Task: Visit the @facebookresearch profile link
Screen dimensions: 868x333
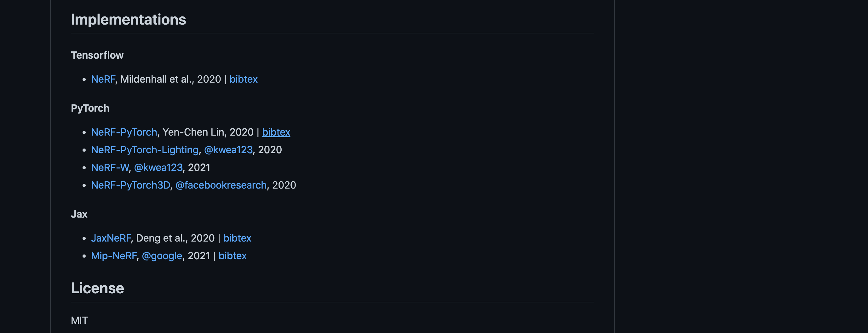Action: click(221, 185)
